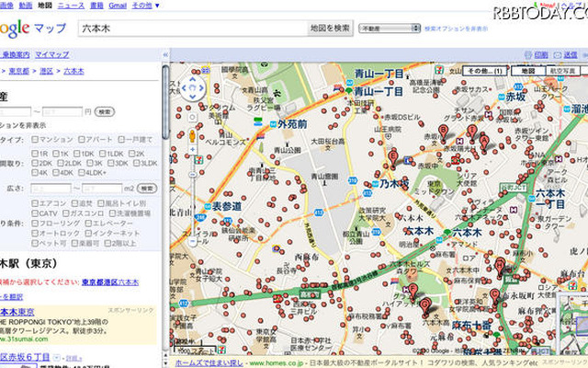This screenshot has height=368, width=588.
Task: Enable the エアコン condition checkbox
Action: click(35, 203)
